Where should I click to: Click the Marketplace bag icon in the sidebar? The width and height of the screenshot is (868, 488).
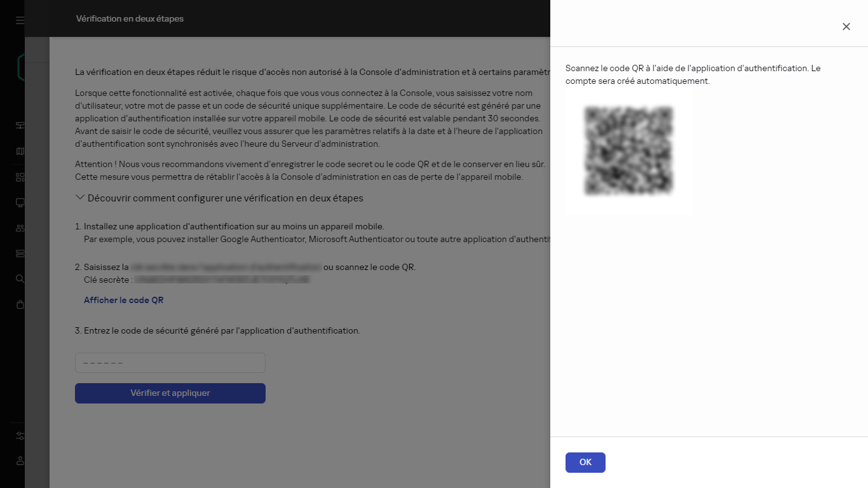(20, 304)
